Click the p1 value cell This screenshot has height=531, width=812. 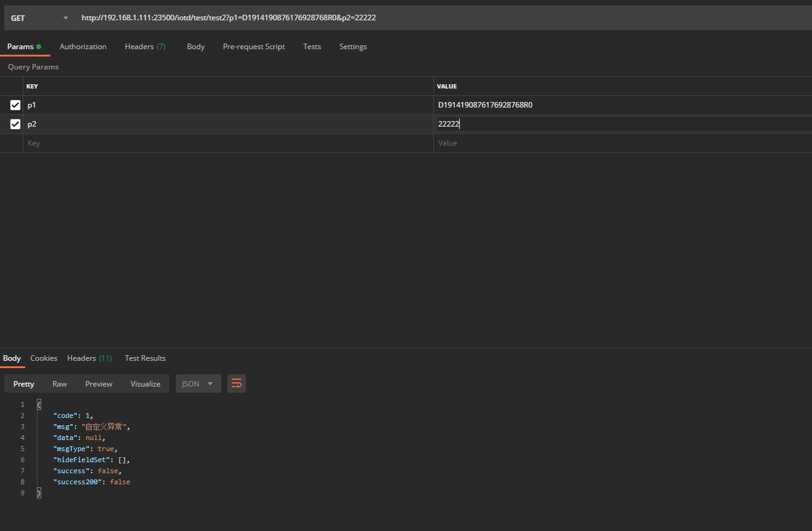[x=615, y=105]
